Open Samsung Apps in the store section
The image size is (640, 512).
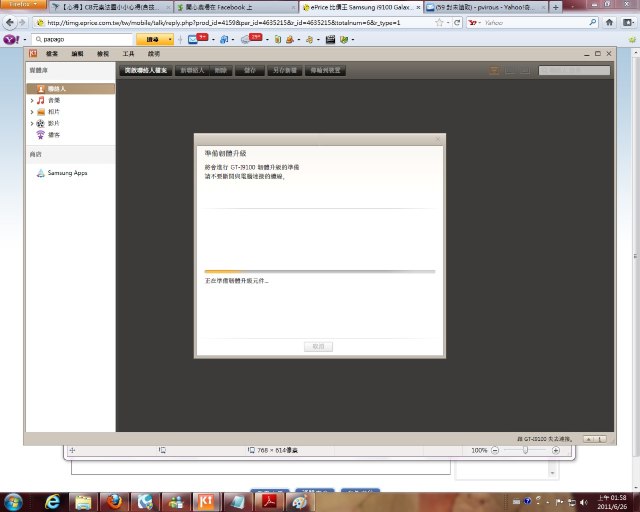(x=62, y=173)
